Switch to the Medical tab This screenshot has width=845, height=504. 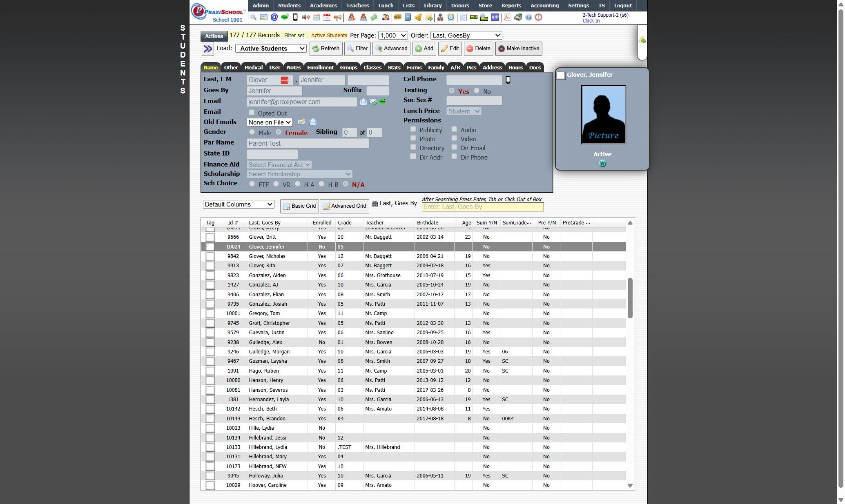[253, 68]
